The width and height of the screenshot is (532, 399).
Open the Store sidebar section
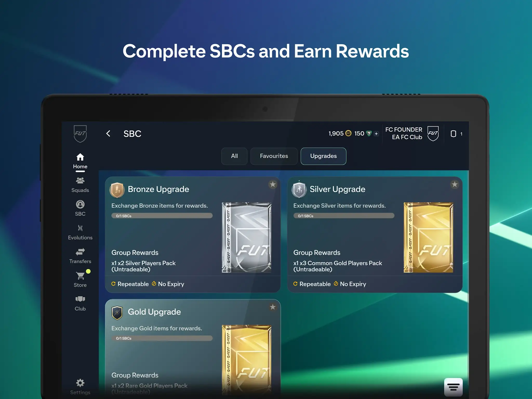(80, 280)
